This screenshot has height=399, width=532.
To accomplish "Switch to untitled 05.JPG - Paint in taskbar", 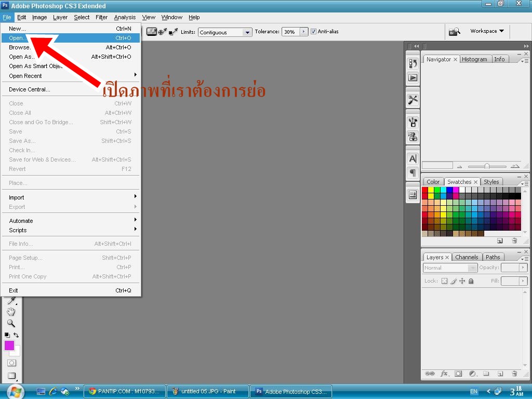I will [208, 391].
